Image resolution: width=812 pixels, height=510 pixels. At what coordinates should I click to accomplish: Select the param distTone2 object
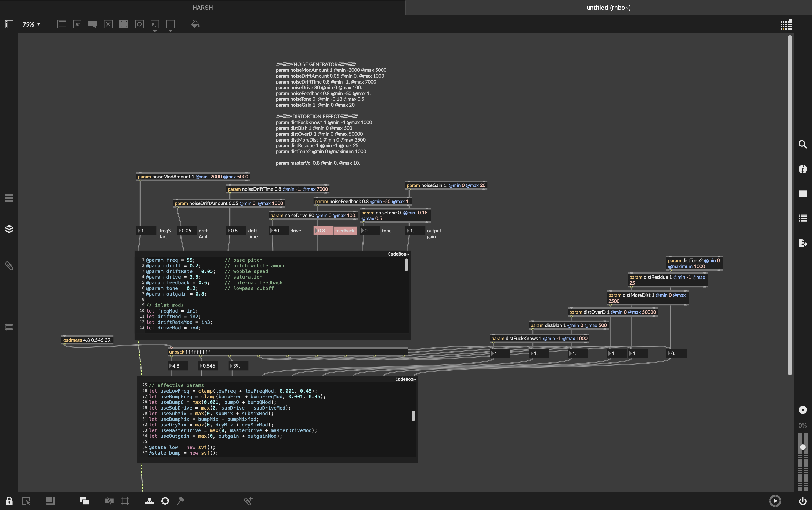(x=694, y=263)
